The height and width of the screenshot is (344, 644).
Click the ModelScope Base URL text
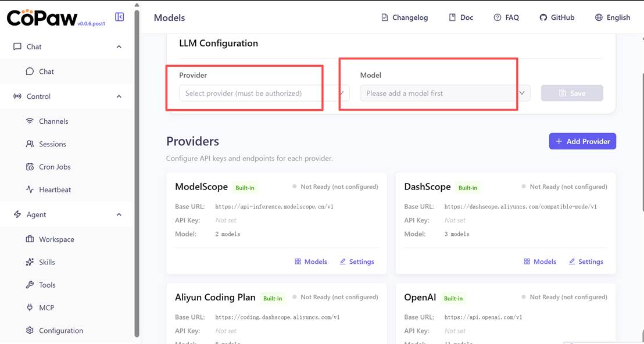274,206
